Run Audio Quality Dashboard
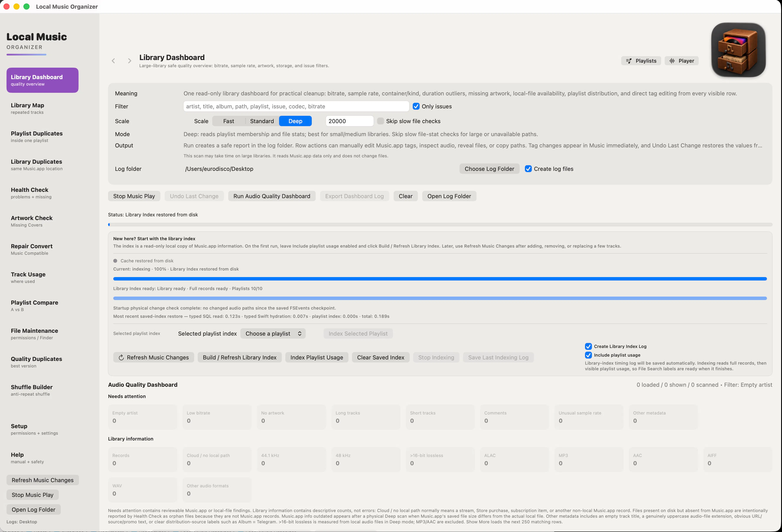 tap(272, 196)
